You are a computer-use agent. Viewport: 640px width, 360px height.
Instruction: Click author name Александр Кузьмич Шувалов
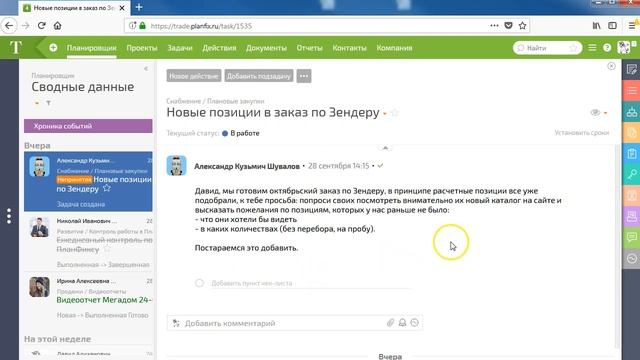247,166
